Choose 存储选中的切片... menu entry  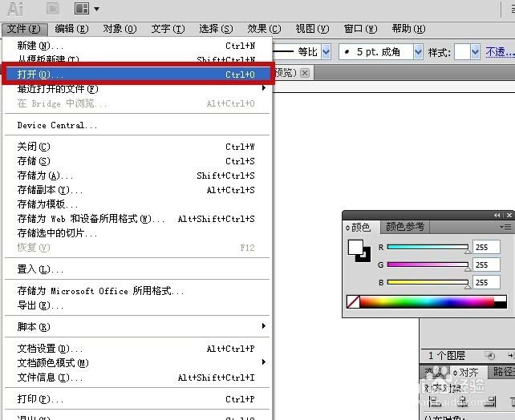click(x=137, y=233)
